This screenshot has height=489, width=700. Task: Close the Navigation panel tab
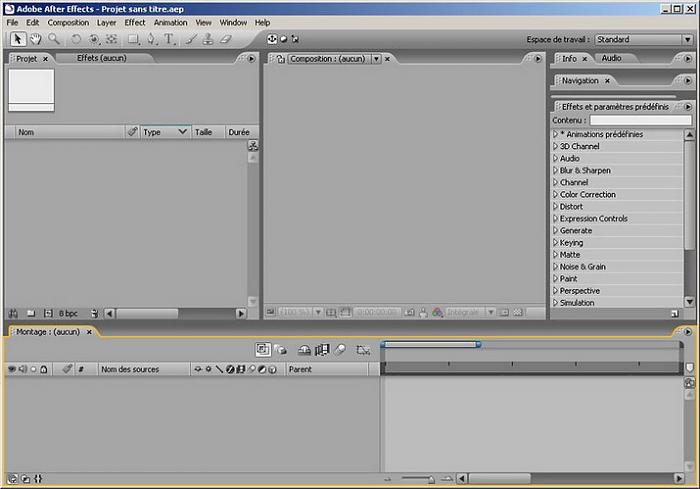(x=607, y=81)
